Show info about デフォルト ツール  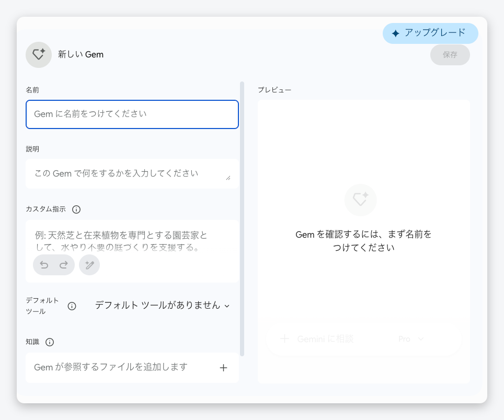pos(72,306)
